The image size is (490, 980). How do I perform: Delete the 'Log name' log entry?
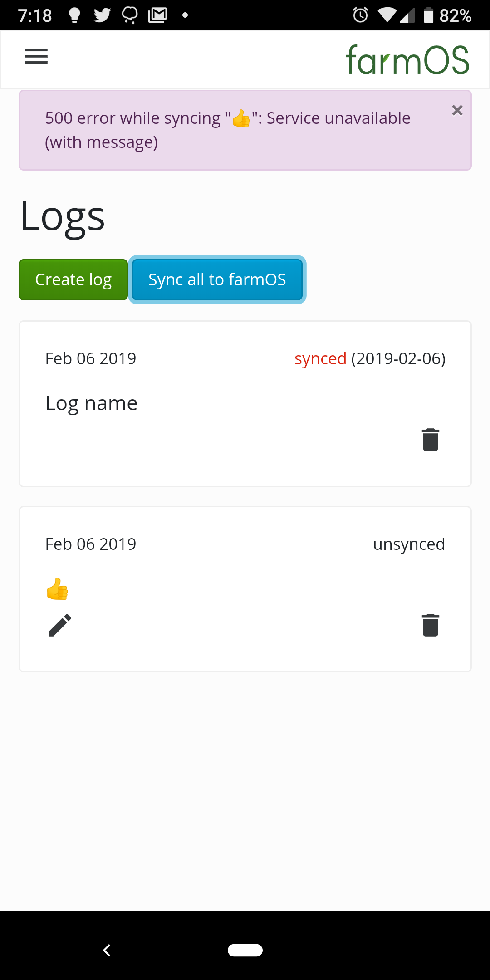tap(430, 439)
